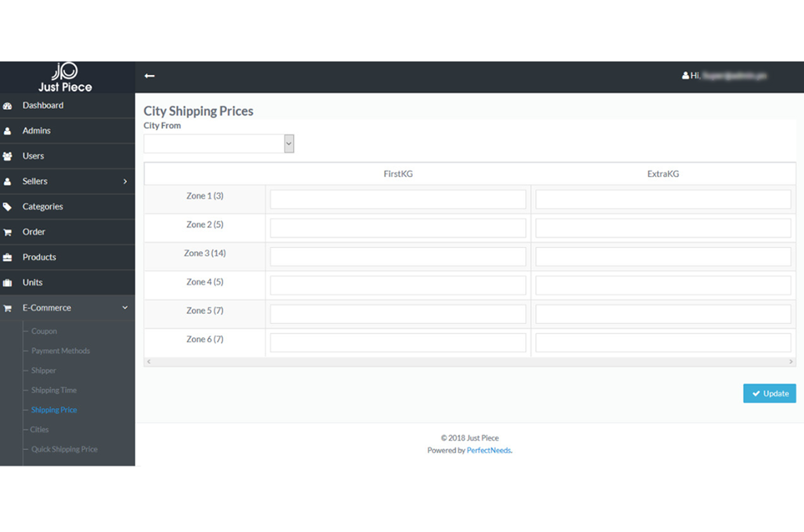
Task: Click the Categories tag icon
Action: (7, 207)
